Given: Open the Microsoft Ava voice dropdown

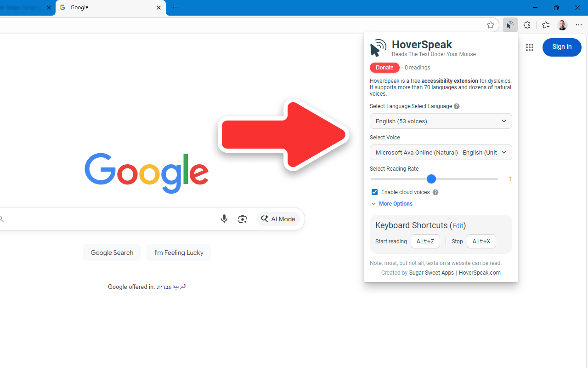Looking at the screenshot, I should coord(441,152).
